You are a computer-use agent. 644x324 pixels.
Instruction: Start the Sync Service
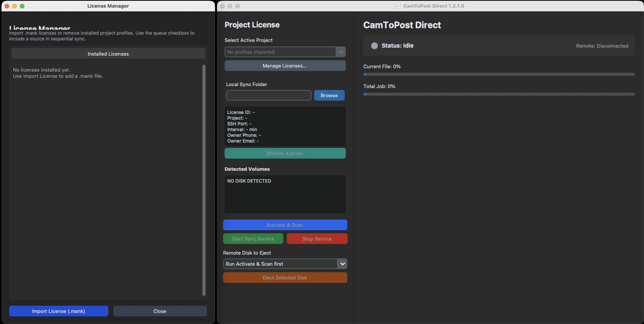[x=253, y=239]
